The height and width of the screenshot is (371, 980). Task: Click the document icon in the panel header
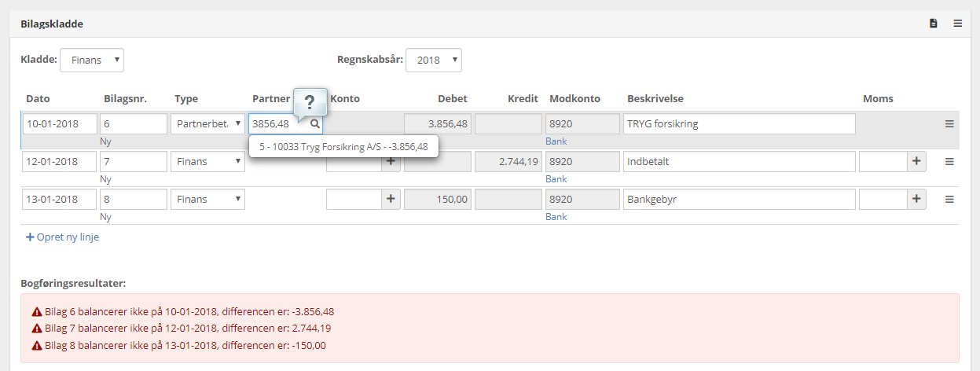pos(934,24)
